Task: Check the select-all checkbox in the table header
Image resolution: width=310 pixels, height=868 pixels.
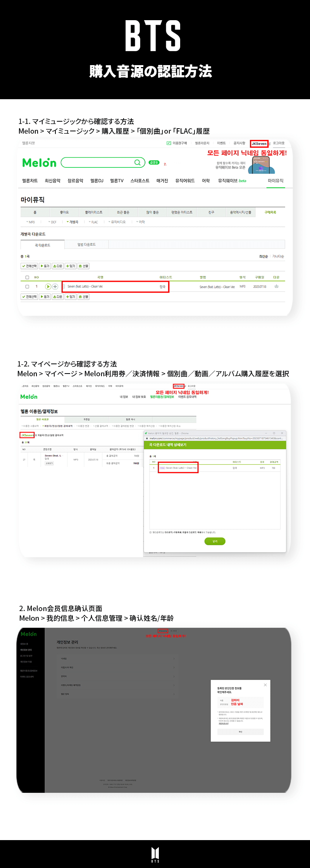Action: (27, 277)
